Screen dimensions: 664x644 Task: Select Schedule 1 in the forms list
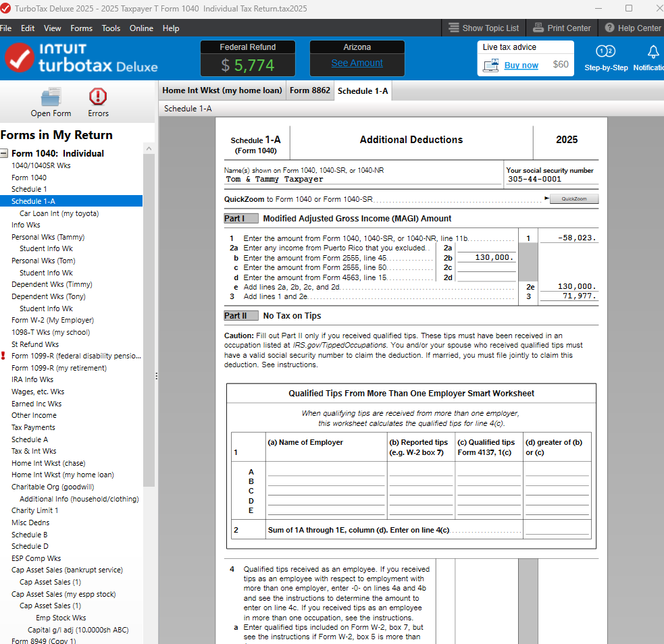(x=29, y=189)
